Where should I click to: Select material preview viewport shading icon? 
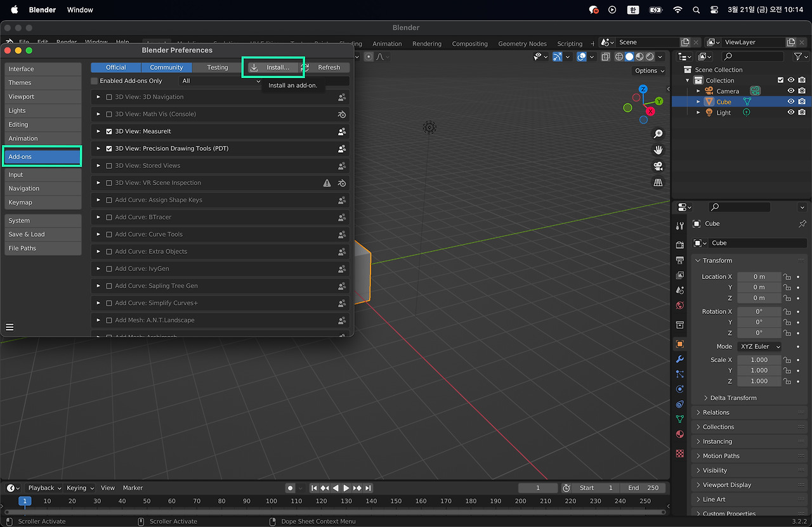[x=639, y=56]
